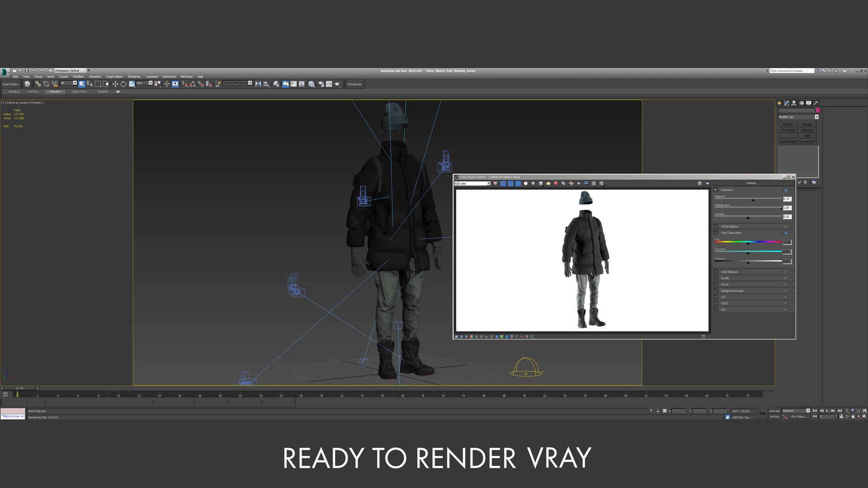Viewport: 868px width, 488px height.
Task: Play the animation
Action: click(827, 411)
